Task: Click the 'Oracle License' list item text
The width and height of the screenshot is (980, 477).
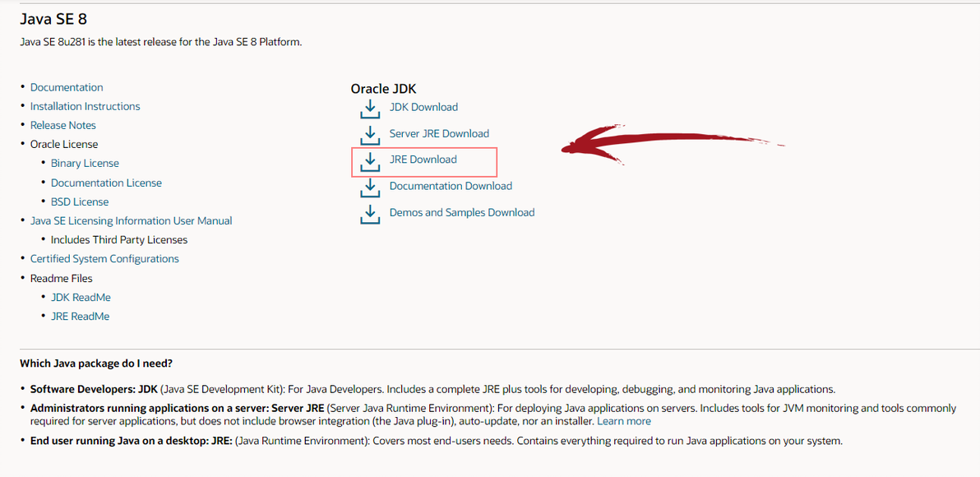Action: click(64, 145)
